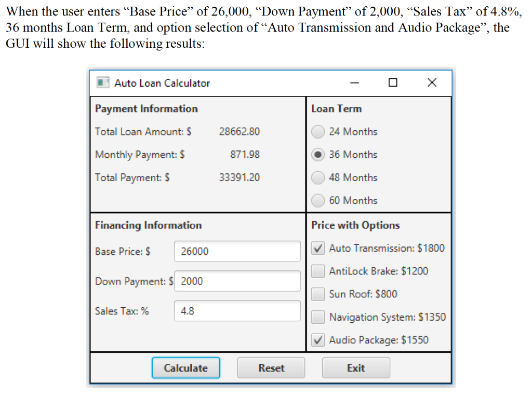Uncheck the Auto Transmission option

pyautogui.click(x=317, y=248)
